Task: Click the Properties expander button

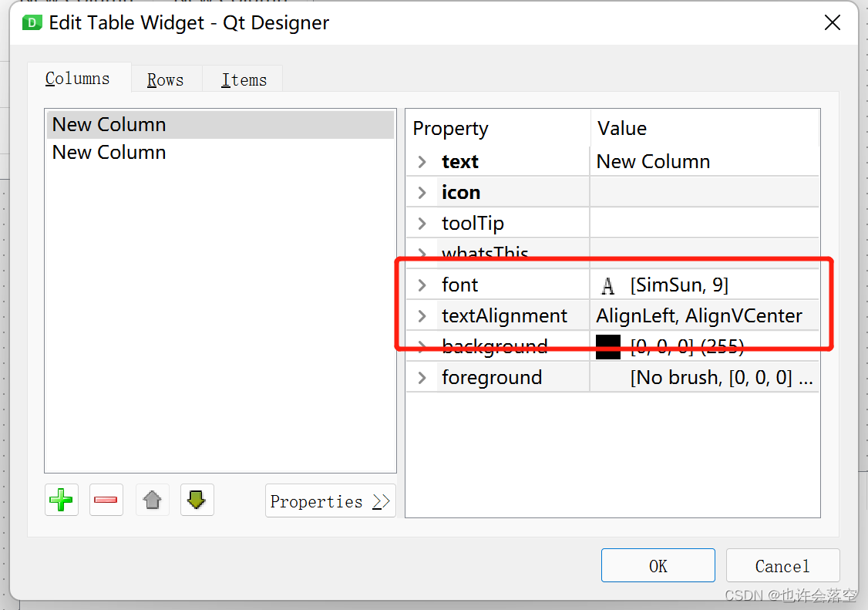Action: (330, 500)
